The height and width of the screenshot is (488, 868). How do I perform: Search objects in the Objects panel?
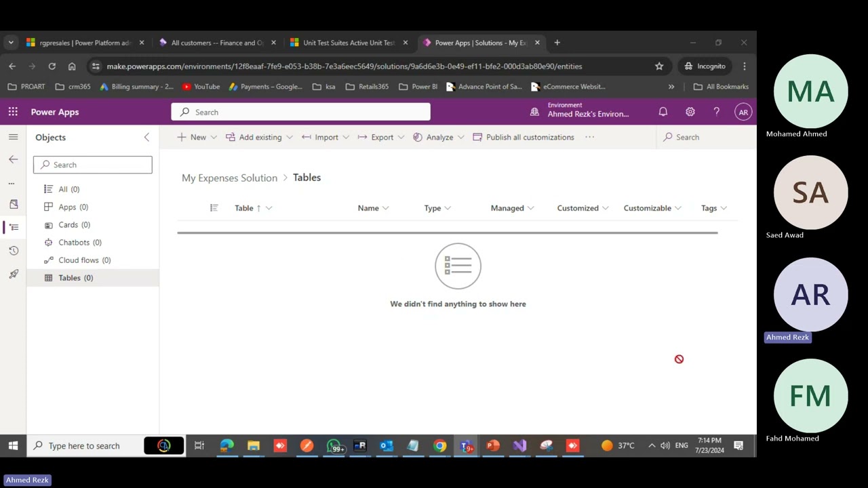pos(93,165)
